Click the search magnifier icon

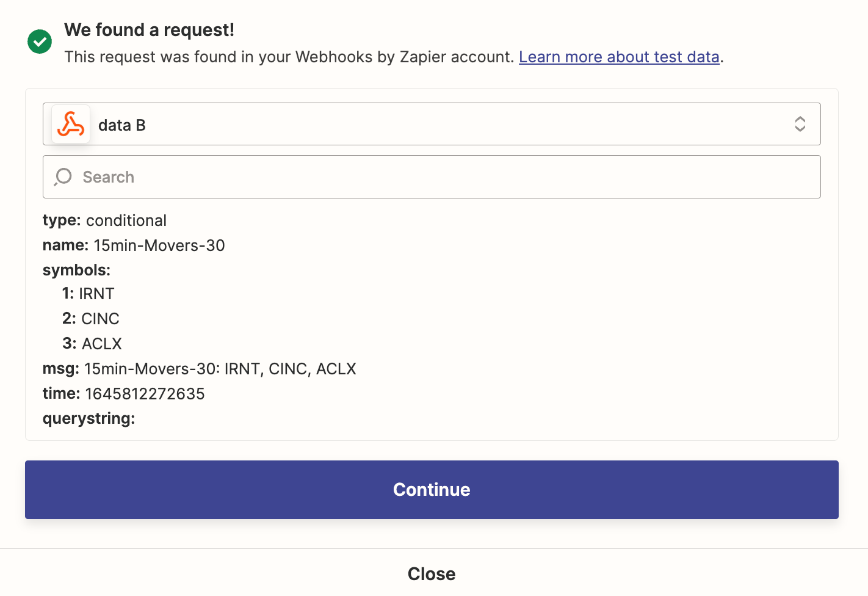tap(63, 177)
